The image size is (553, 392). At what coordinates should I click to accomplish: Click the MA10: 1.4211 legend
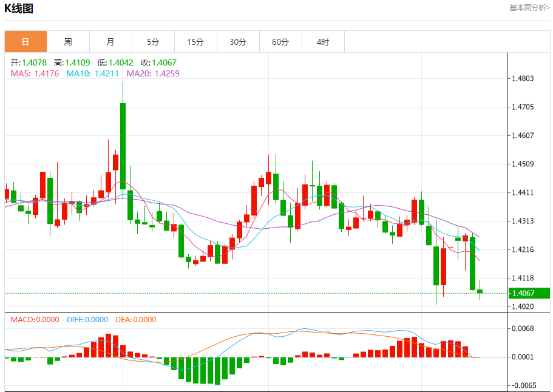pos(93,73)
